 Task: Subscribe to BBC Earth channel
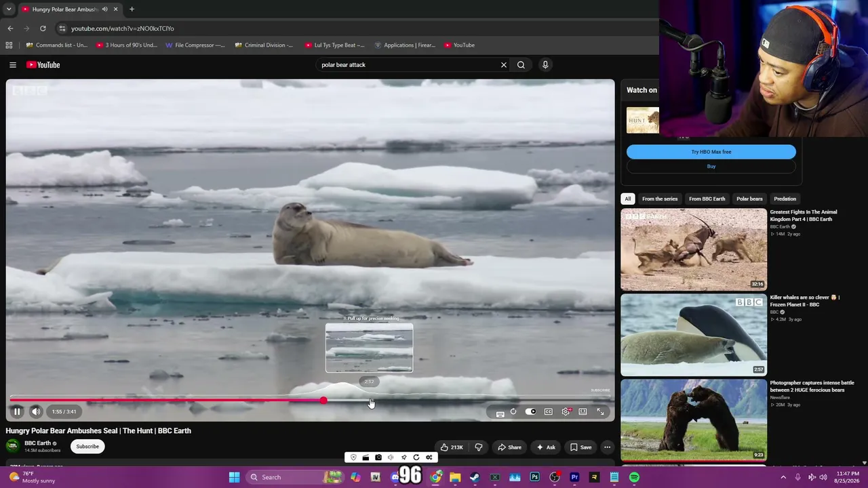(x=87, y=447)
